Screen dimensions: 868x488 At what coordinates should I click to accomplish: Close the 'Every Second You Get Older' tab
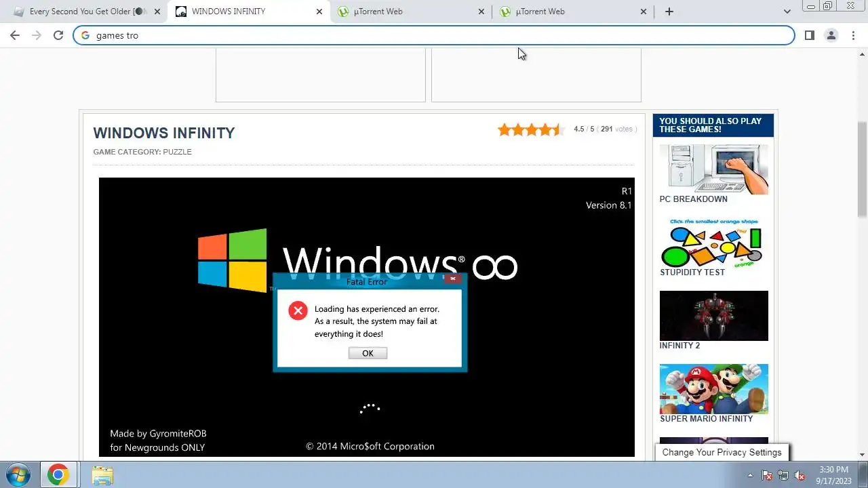(x=157, y=12)
